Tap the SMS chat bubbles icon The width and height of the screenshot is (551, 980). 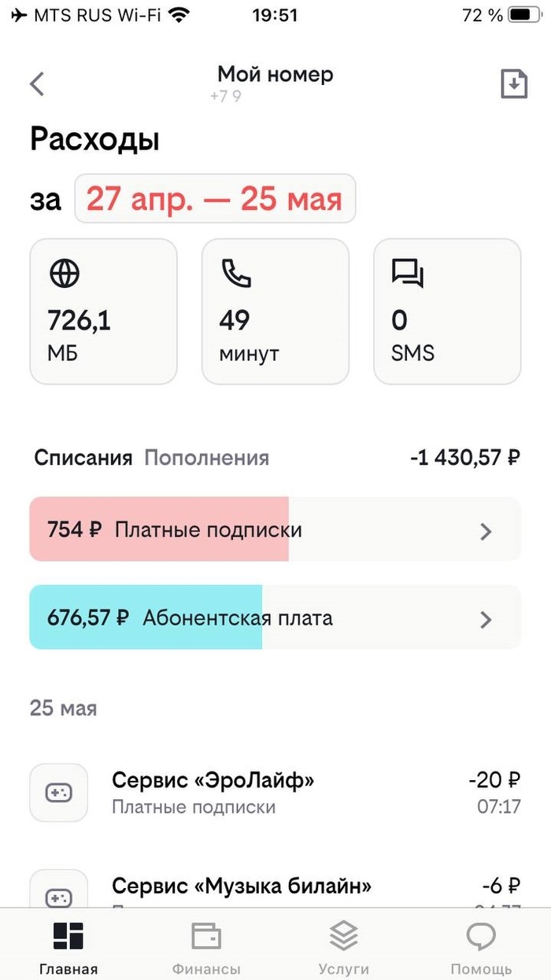(407, 274)
